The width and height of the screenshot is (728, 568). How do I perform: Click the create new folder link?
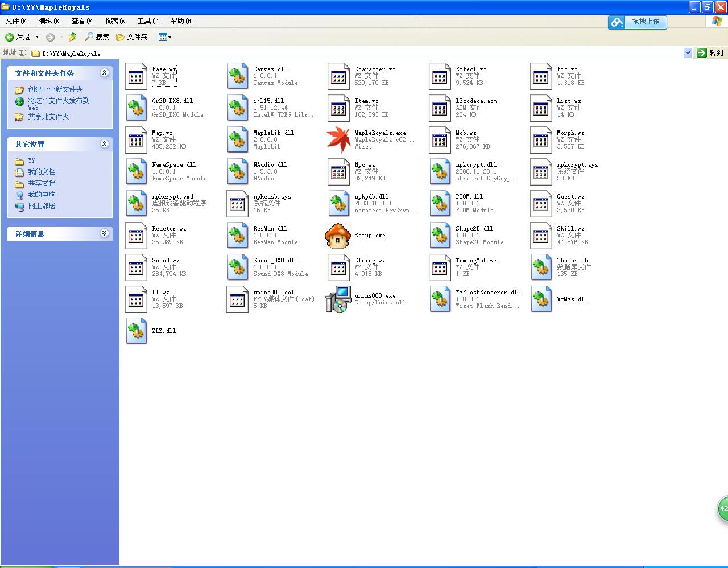pos(55,89)
